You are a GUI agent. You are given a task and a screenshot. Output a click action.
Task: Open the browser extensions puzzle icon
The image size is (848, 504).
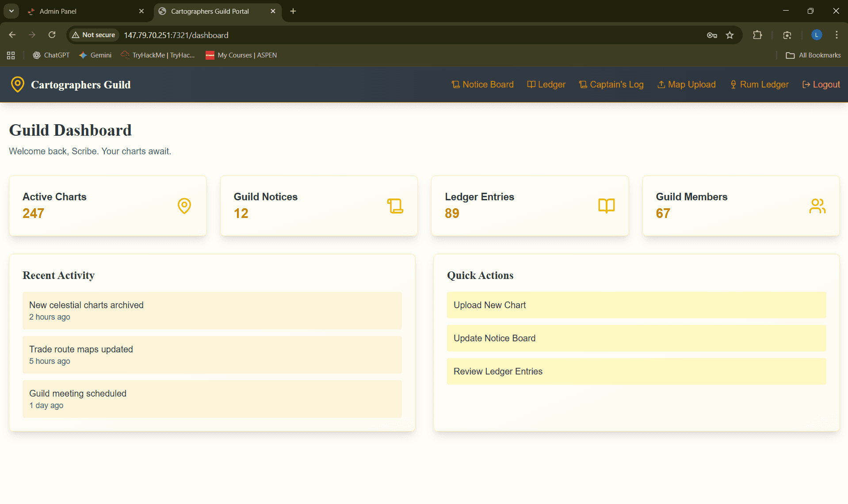pyautogui.click(x=757, y=35)
